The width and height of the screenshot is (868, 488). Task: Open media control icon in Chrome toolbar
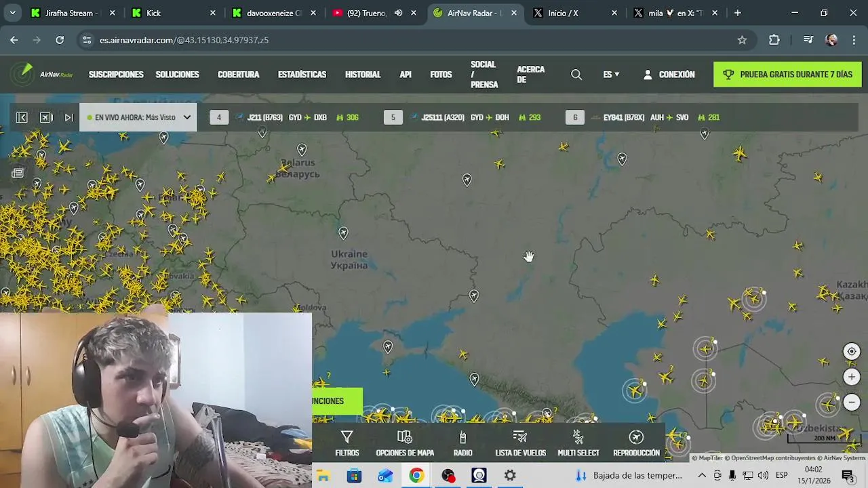click(808, 40)
